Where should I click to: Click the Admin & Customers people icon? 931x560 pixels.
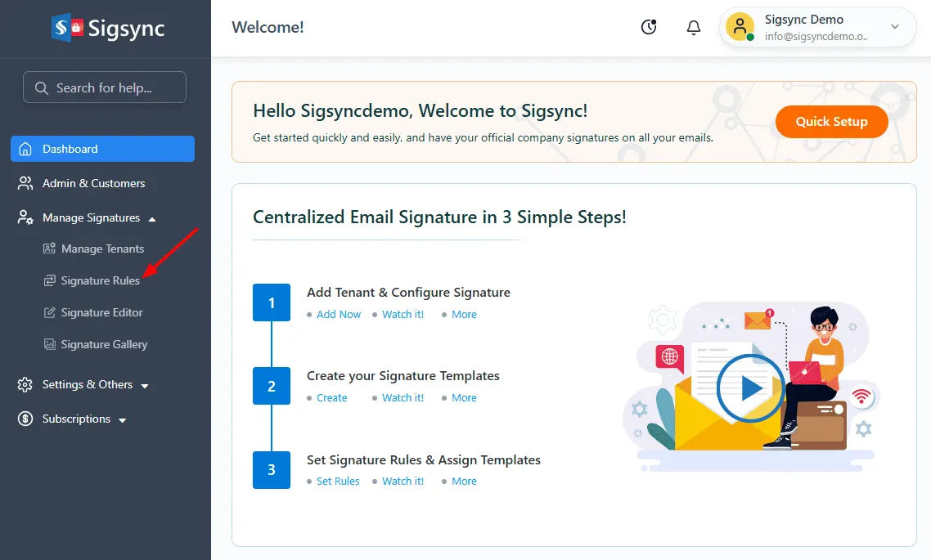pyautogui.click(x=25, y=183)
